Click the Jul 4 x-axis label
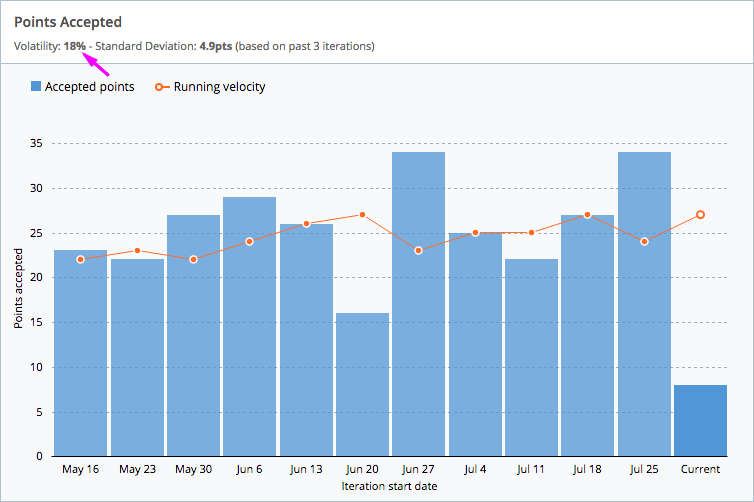The height and width of the screenshot is (502, 754). [476, 469]
